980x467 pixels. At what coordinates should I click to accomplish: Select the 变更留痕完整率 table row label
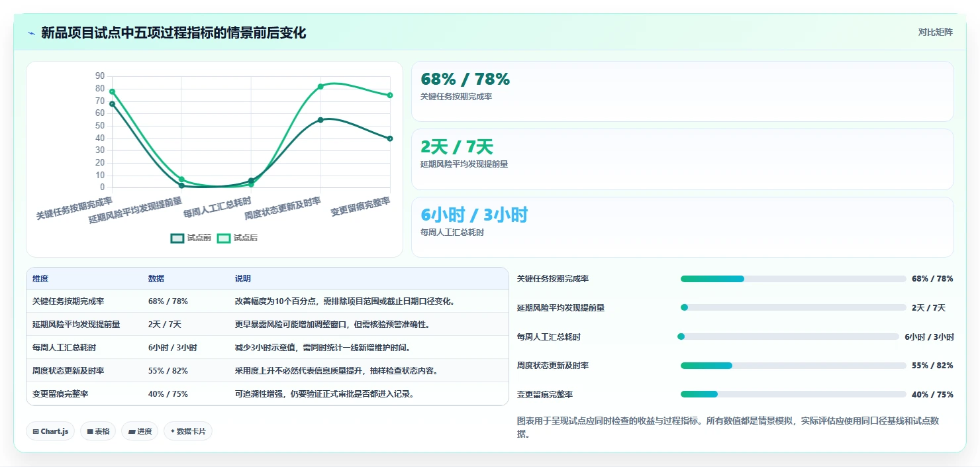[x=60, y=394]
